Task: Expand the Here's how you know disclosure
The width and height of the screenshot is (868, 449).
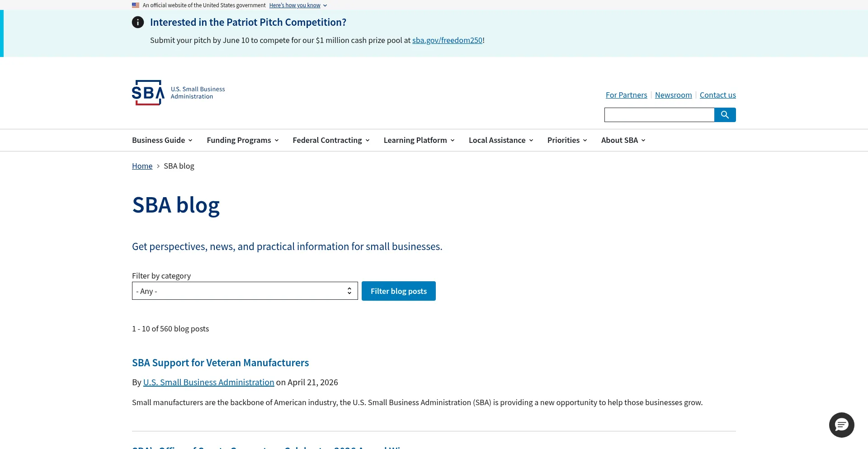Action: pos(298,5)
